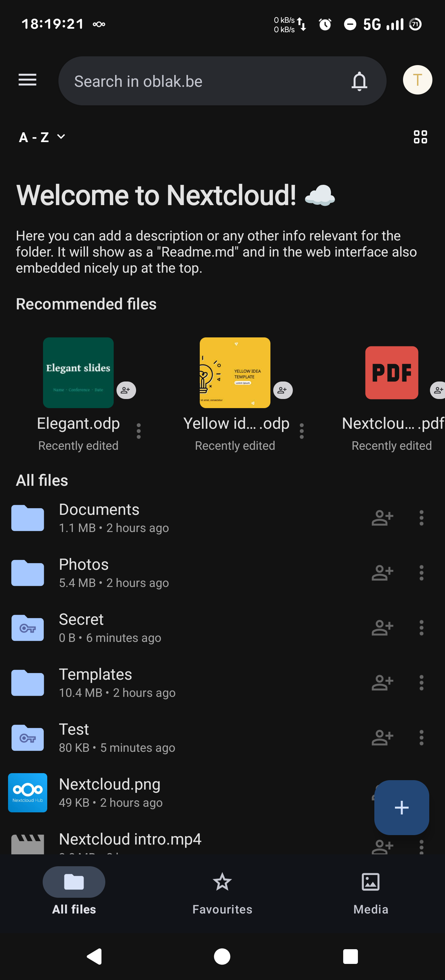
Task: Open overflow menu for Photos folder
Action: point(421,573)
